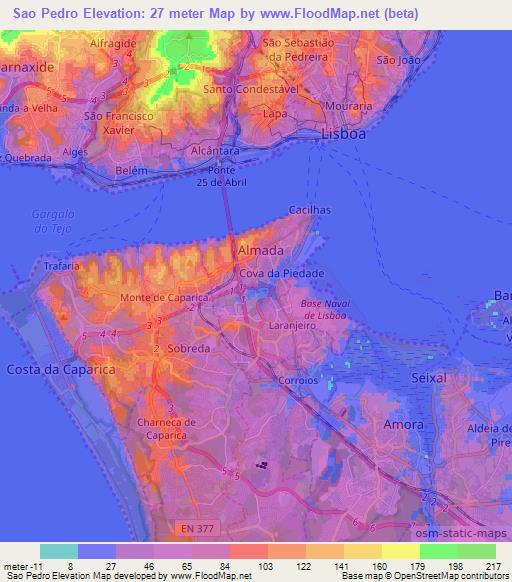Click the 'Gargalo do Tejo' water label

pos(53,221)
